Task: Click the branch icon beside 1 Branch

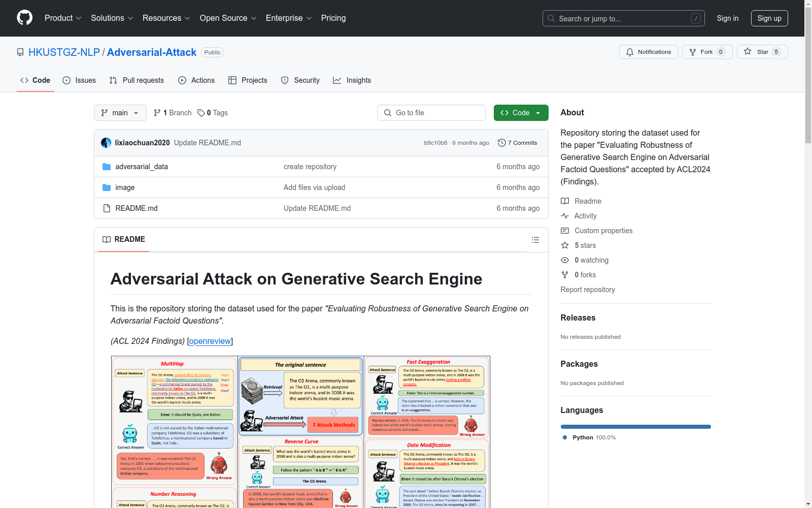Action: click(x=157, y=113)
